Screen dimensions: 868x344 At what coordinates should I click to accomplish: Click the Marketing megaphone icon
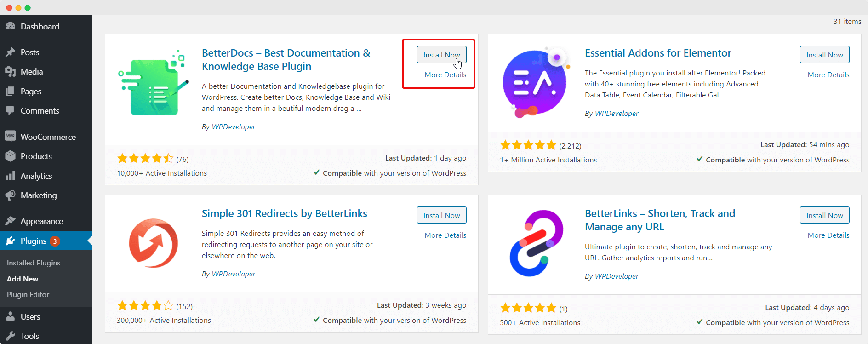10,195
